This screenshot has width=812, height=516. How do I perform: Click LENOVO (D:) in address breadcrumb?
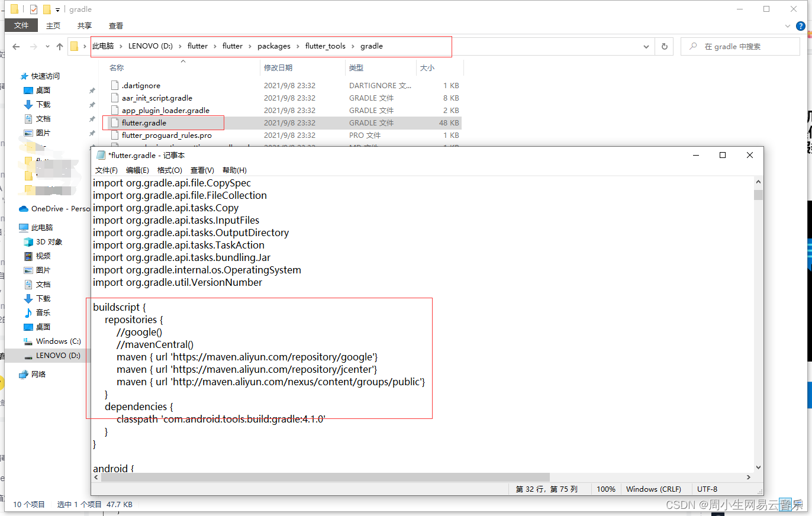(x=150, y=46)
